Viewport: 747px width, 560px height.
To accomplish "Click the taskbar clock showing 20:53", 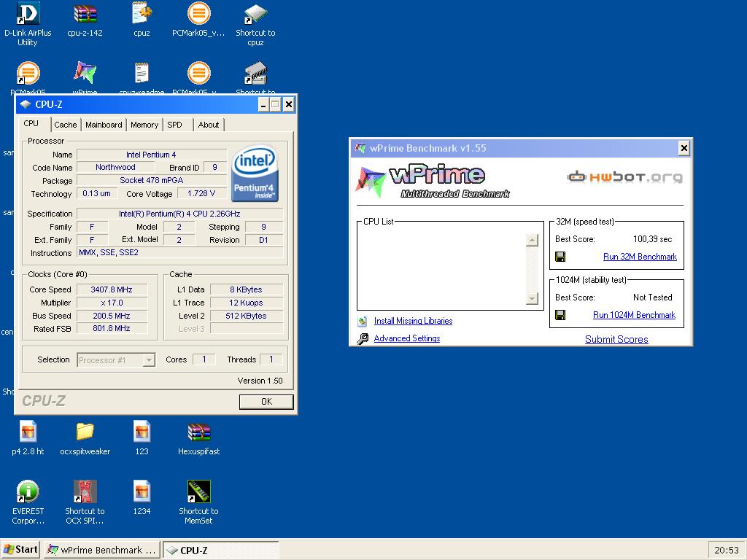I will (727, 551).
